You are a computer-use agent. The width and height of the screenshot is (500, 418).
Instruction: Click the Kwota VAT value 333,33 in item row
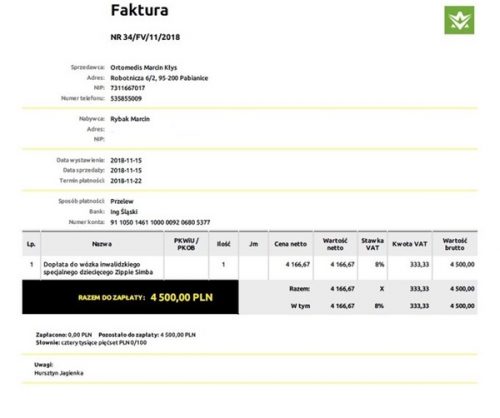coord(419,264)
